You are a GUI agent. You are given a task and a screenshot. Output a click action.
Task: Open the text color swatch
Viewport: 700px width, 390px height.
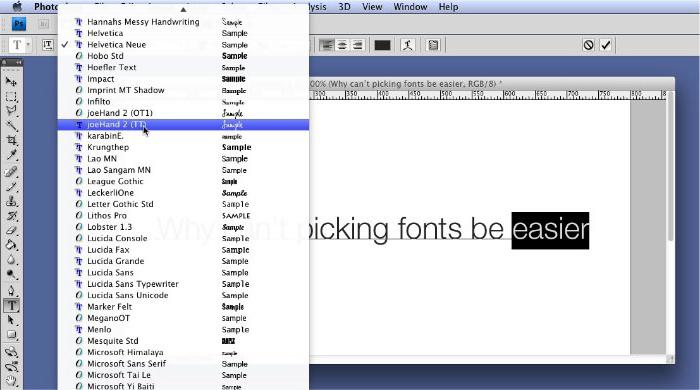tap(382, 45)
